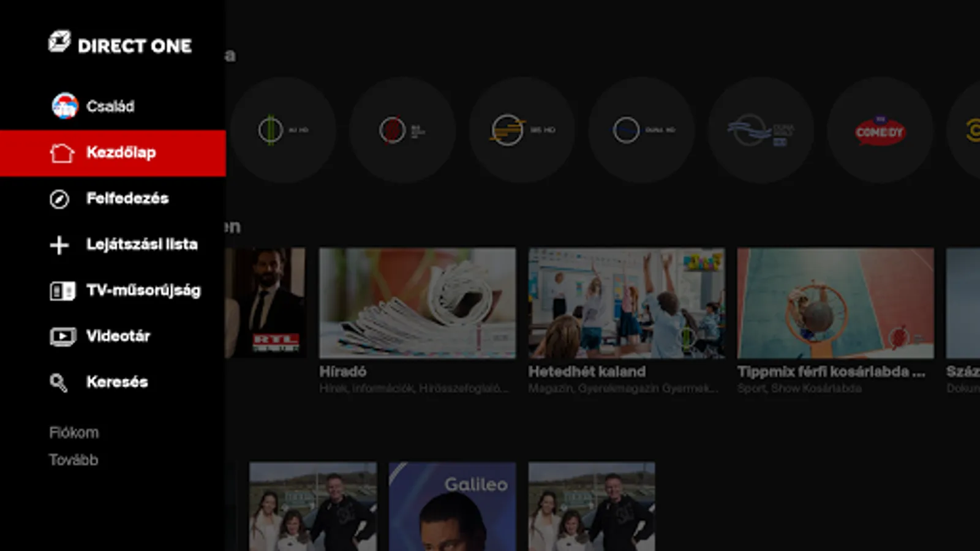Open the Hetedhét kaland thumbnail
The image size is (980, 551).
point(627,303)
